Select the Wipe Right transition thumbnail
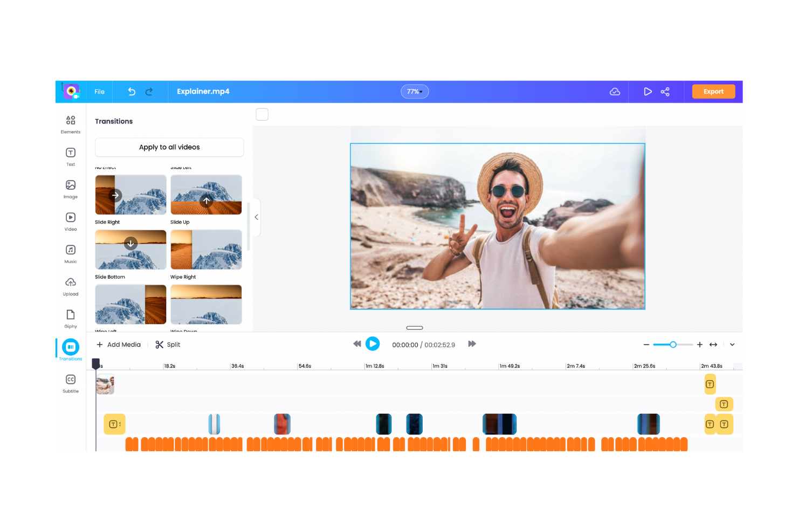Screen dimensions: 798x532 click(x=206, y=250)
